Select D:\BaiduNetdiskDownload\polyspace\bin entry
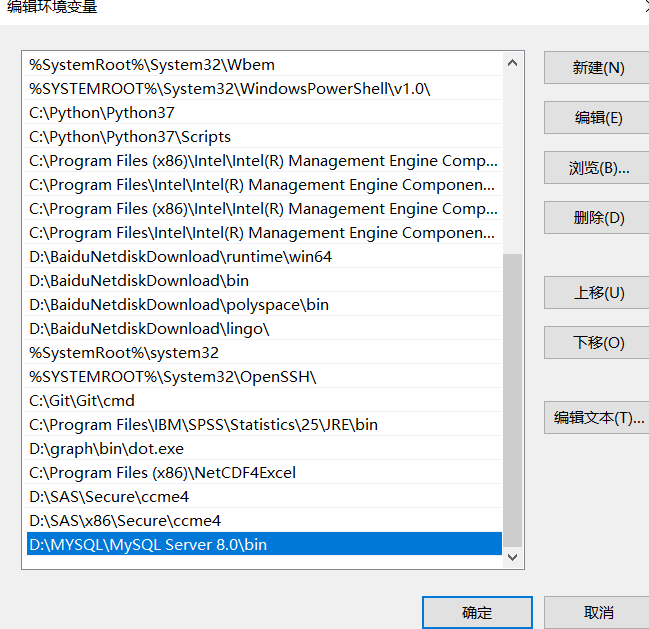The height and width of the screenshot is (629, 649). pyautogui.click(x=262, y=305)
